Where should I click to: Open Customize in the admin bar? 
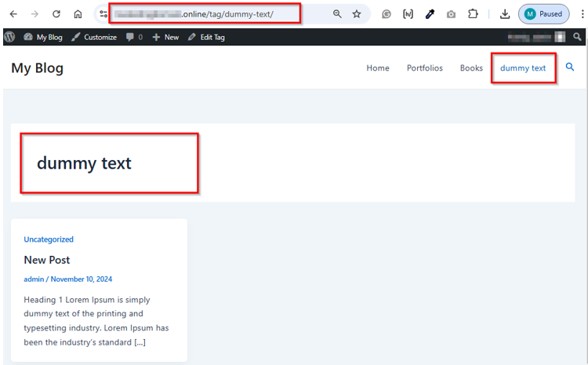click(x=94, y=37)
